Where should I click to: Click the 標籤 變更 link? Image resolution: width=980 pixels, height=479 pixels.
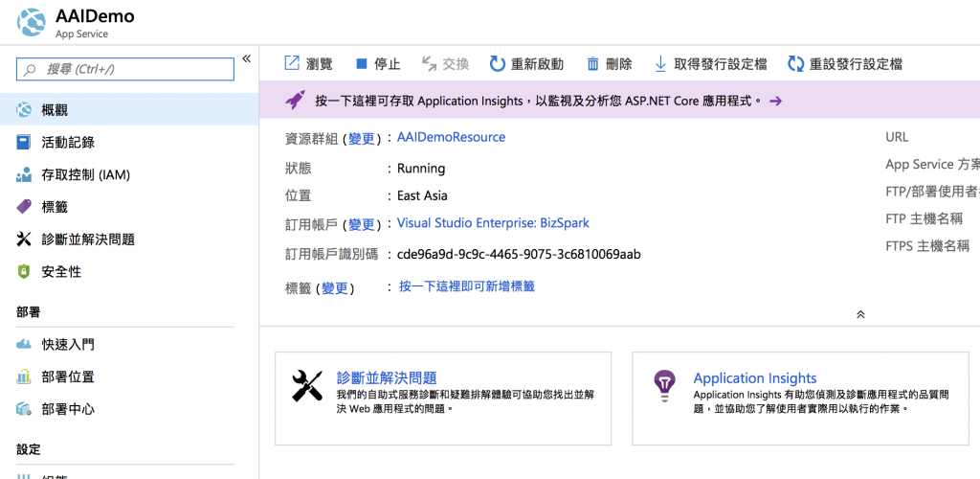pyautogui.click(x=336, y=288)
